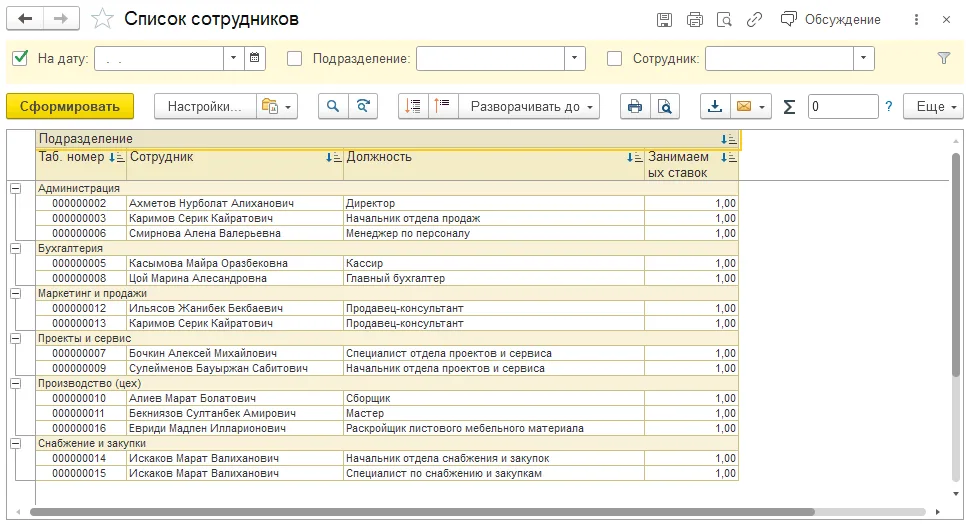Open the Подразделение dropdown list
966x529 pixels.
click(574, 59)
